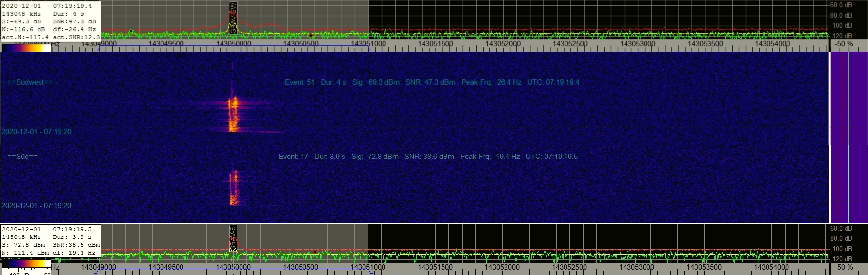
Task: Click 'Sig: -69.3 dBm' annotation
Action: click(376, 82)
